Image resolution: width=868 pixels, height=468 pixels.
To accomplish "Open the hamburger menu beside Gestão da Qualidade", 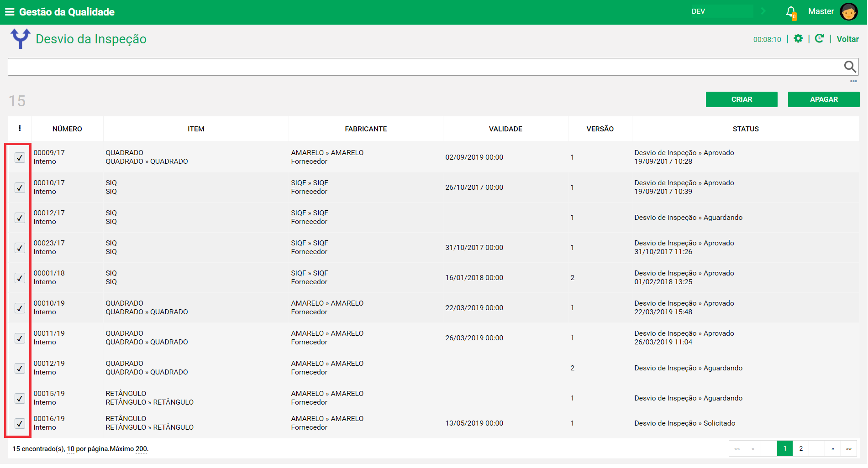I will coord(10,12).
